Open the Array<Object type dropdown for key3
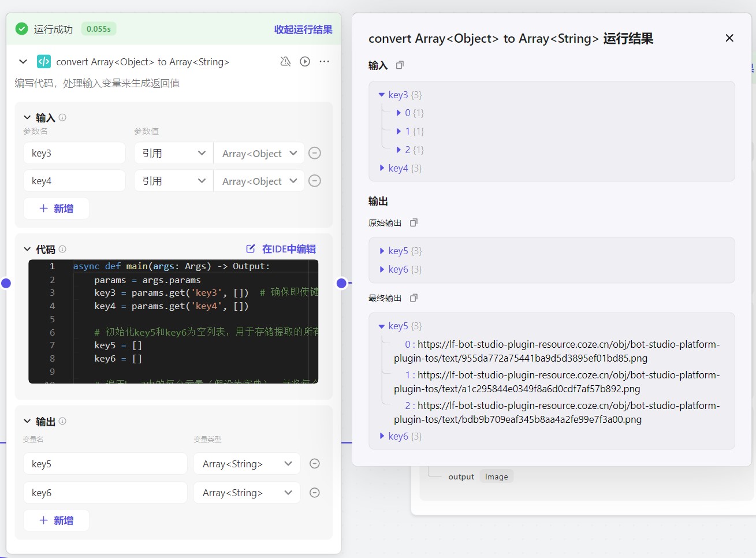Viewport: 756px width, 558px height. (x=259, y=153)
